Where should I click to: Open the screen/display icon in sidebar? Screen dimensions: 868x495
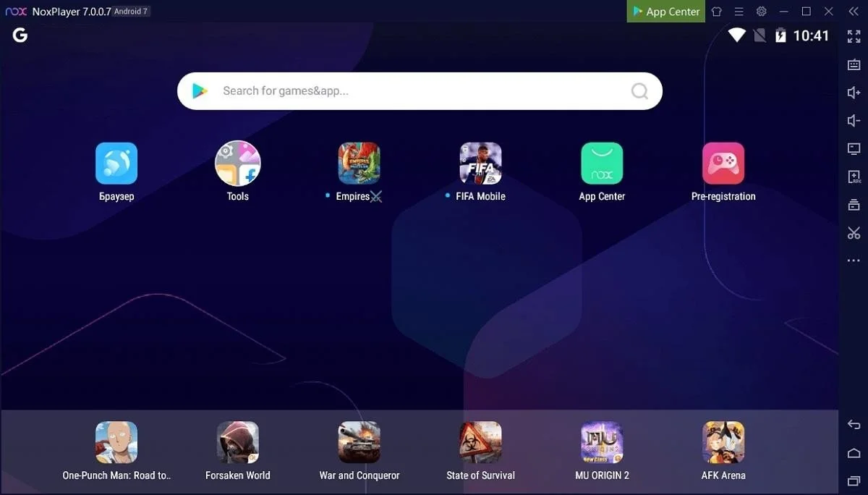(854, 149)
